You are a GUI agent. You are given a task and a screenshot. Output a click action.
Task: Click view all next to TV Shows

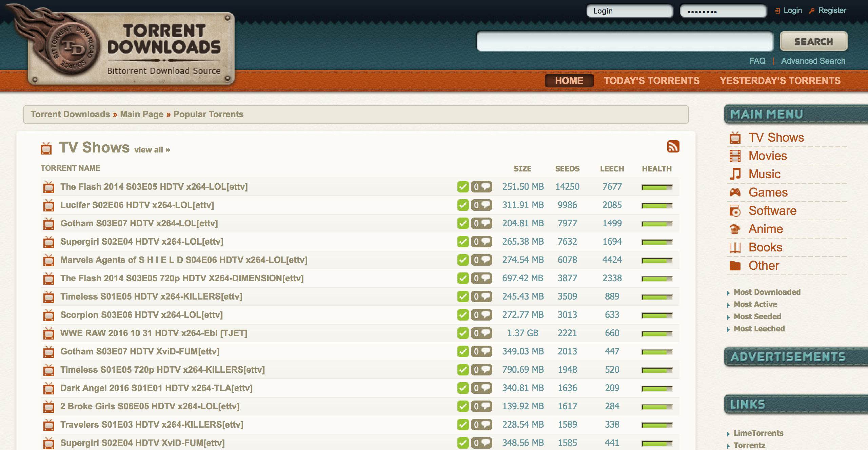click(152, 150)
